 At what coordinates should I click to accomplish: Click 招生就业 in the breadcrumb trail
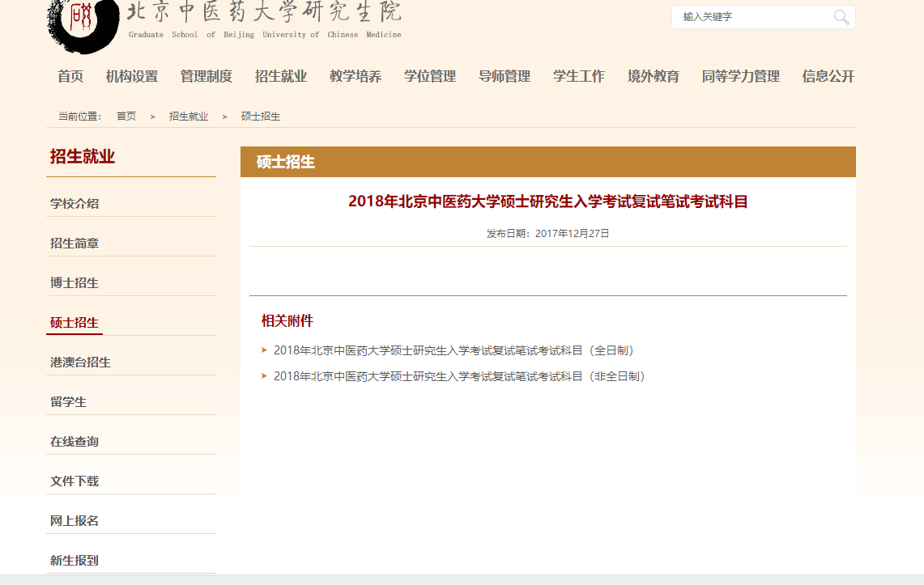tap(189, 117)
